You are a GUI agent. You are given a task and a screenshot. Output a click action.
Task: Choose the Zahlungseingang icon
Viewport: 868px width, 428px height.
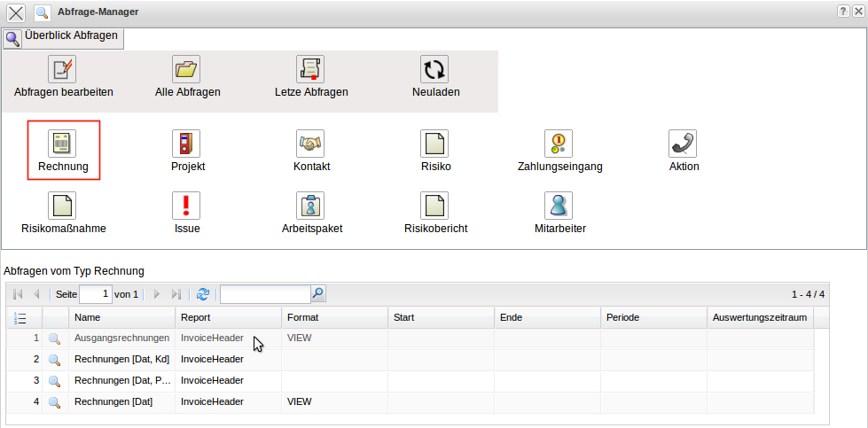coord(559,144)
